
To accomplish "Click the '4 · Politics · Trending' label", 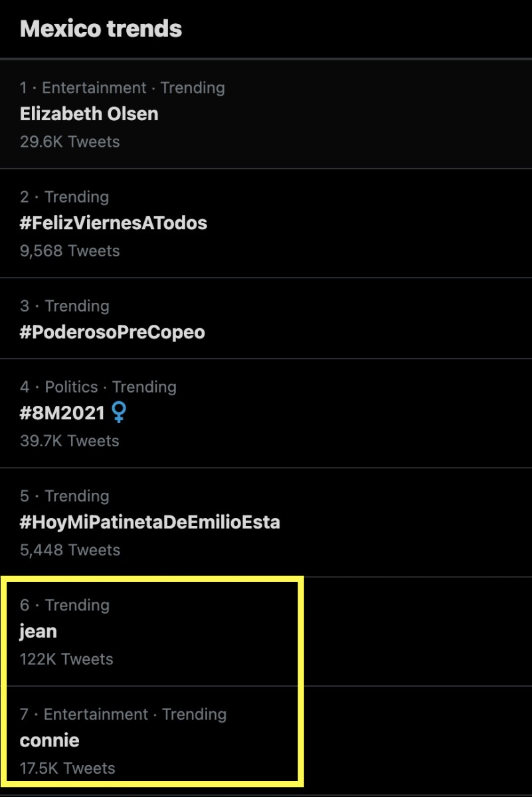I will click(98, 387).
